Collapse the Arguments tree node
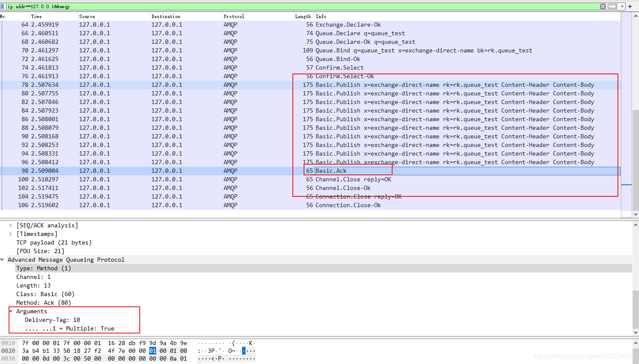Viewport: 639px width, 364px height. tap(11, 311)
